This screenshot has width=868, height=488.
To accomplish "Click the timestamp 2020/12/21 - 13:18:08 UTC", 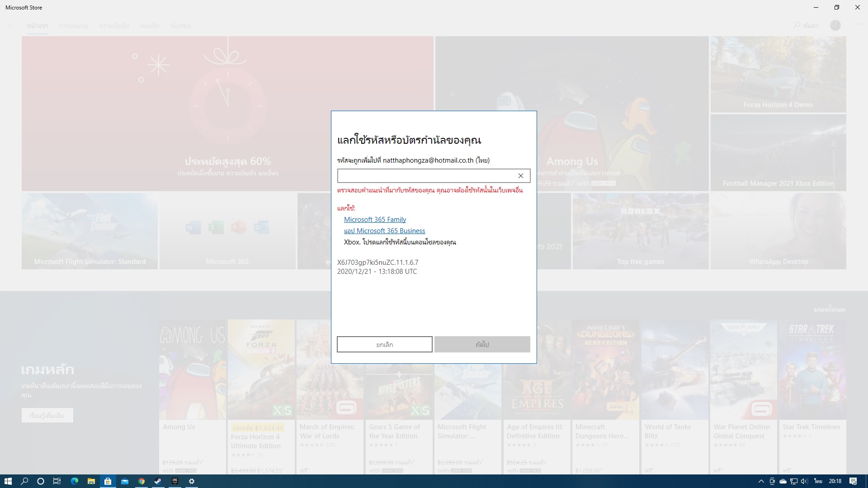I will click(x=377, y=272).
